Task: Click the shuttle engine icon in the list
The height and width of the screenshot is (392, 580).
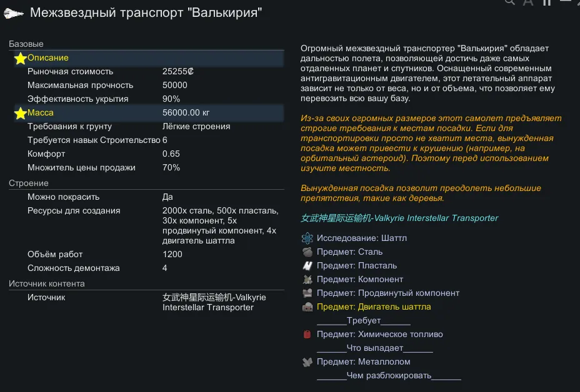Action: click(307, 307)
